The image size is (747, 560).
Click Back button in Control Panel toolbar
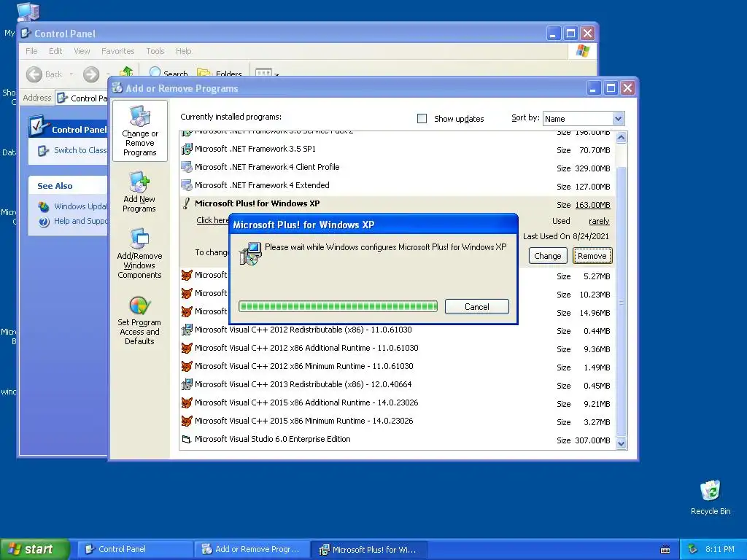point(44,74)
